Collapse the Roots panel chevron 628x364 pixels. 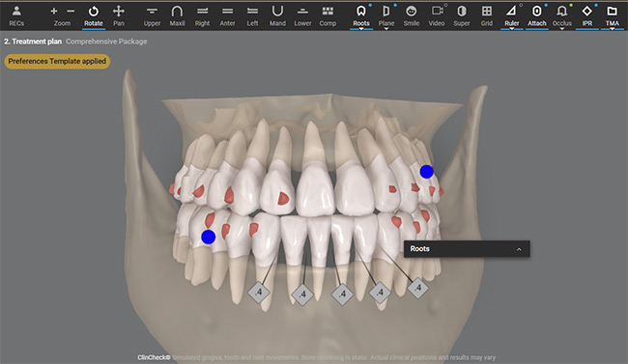coord(519,249)
